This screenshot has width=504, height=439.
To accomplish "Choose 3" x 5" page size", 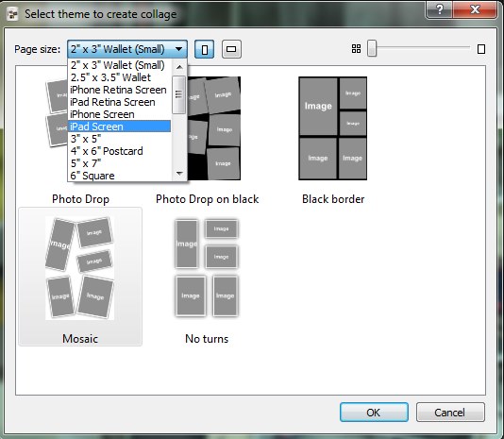I will [119, 139].
